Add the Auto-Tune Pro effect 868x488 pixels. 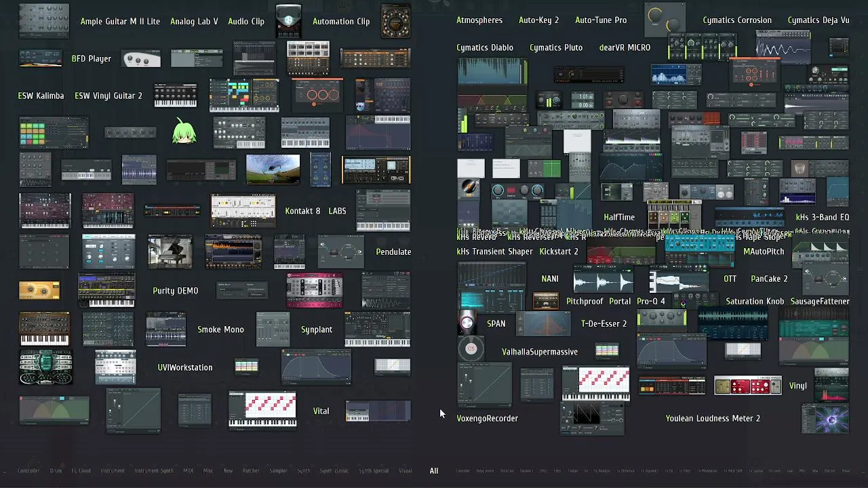pos(601,20)
